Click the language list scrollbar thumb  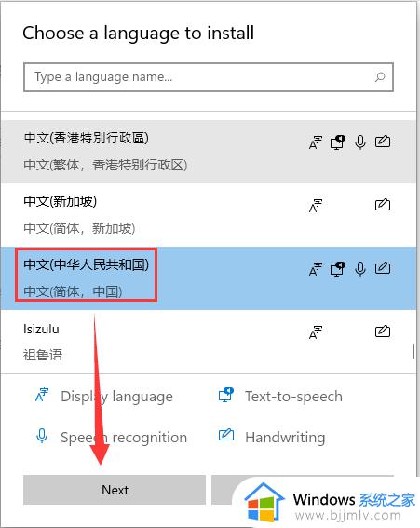click(x=413, y=351)
